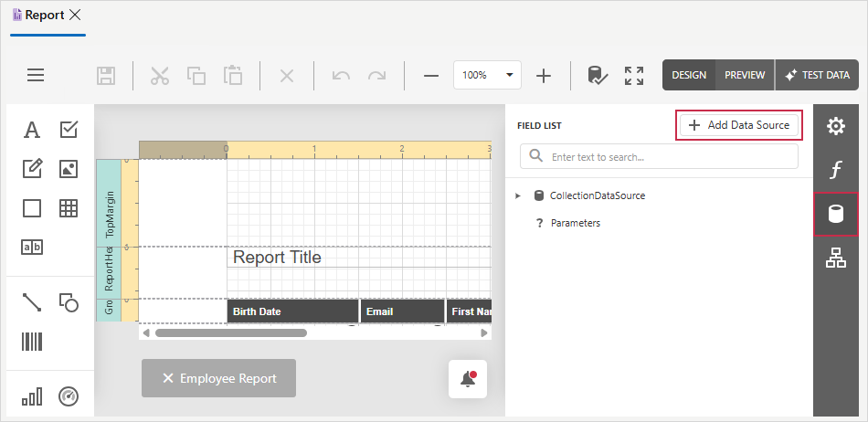Screen dimensions: 868x422
Task: Select the Check Box control tool
Action: (69, 130)
